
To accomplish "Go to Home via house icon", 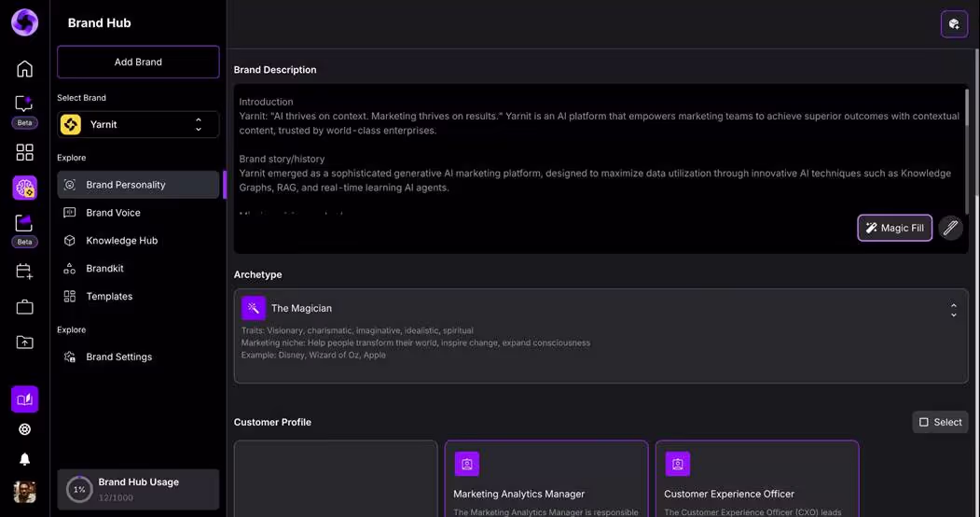I will coord(24,69).
